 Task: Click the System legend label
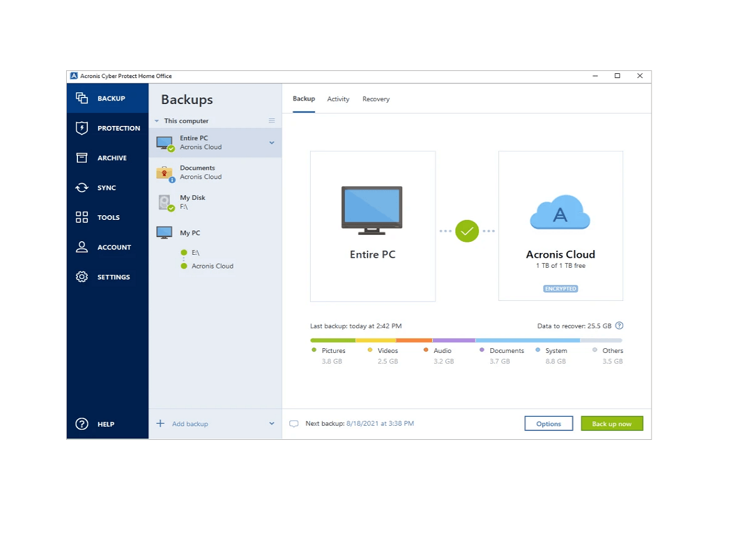[x=556, y=351]
